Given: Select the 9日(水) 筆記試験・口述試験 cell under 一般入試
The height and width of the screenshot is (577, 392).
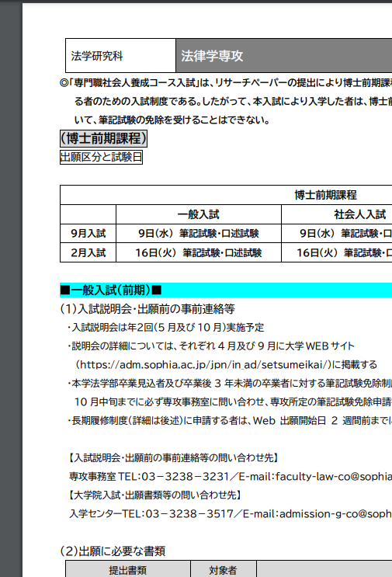Looking at the screenshot, I should click(x=199, y=233).
